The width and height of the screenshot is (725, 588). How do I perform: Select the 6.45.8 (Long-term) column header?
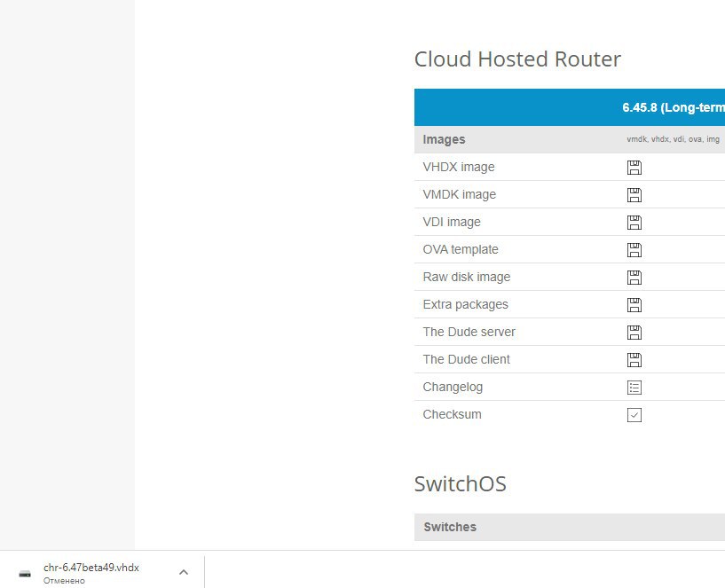[674, 107]
